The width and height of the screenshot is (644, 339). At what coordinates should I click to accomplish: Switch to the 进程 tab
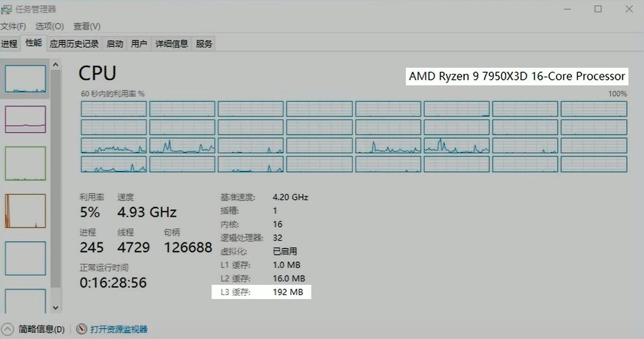(x=10, y=44)
